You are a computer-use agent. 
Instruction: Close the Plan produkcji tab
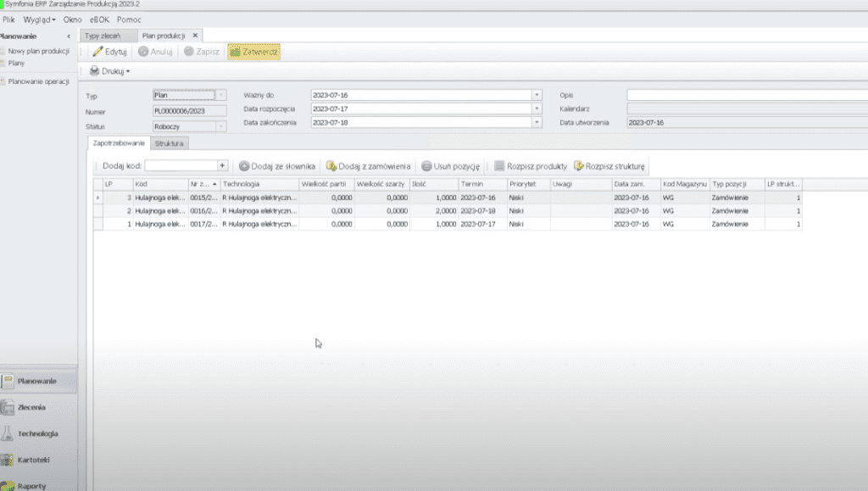point(196,36)
